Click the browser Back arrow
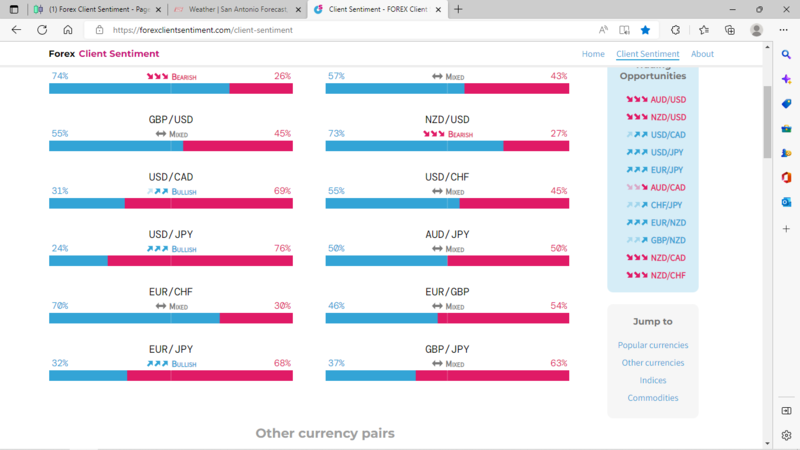800x450 pixels. click(x=16, y=30)
